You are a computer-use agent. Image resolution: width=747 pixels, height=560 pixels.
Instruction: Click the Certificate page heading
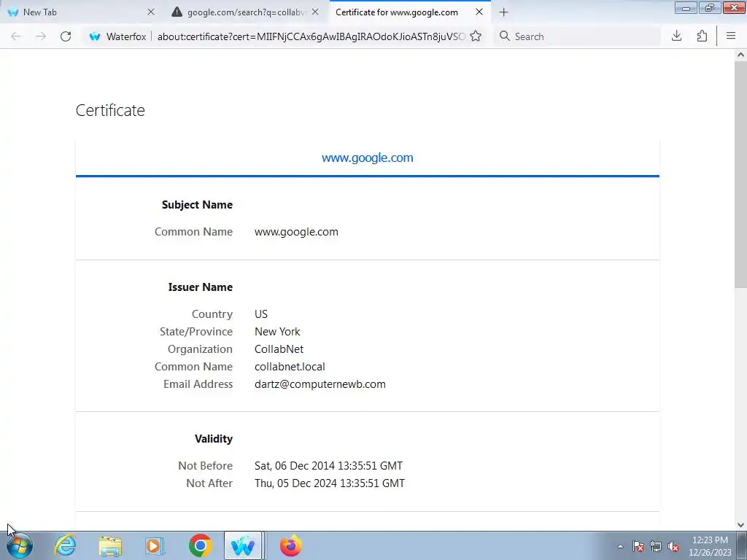coord(110,110)
